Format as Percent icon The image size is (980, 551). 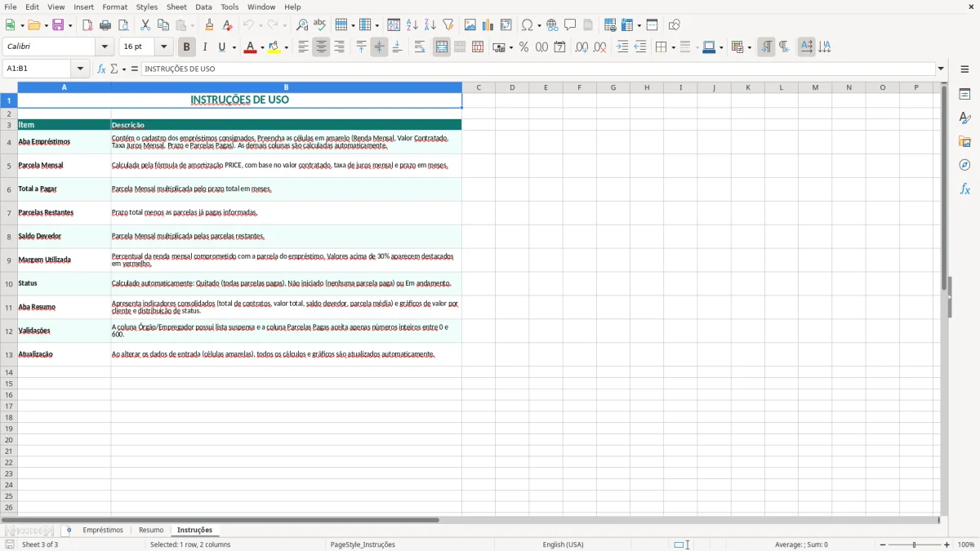coord(523,47)
